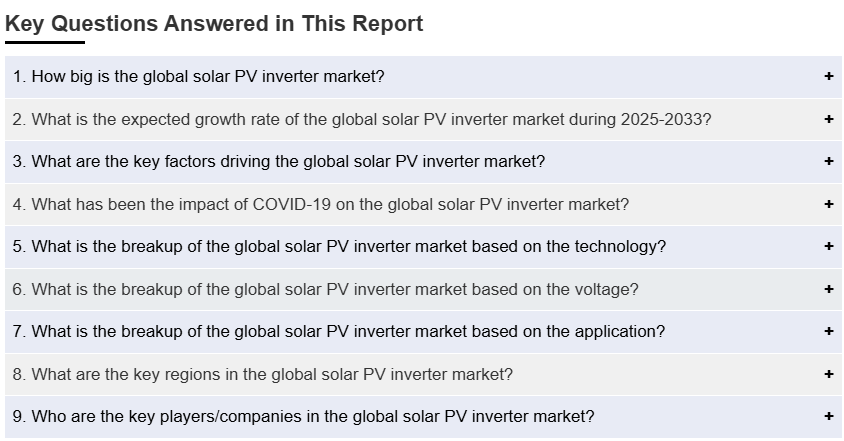Click plus icon for voltage breakup question

[x=829, y=289]
